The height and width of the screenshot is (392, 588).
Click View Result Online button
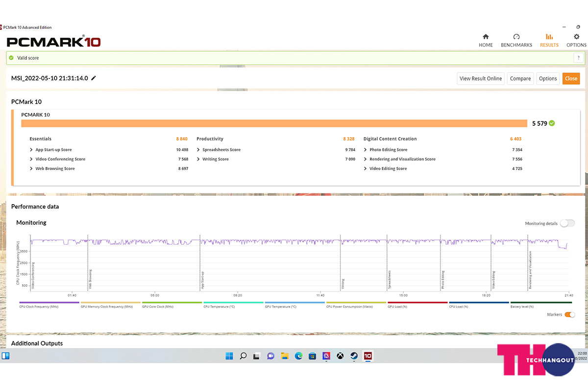(481, 78)
